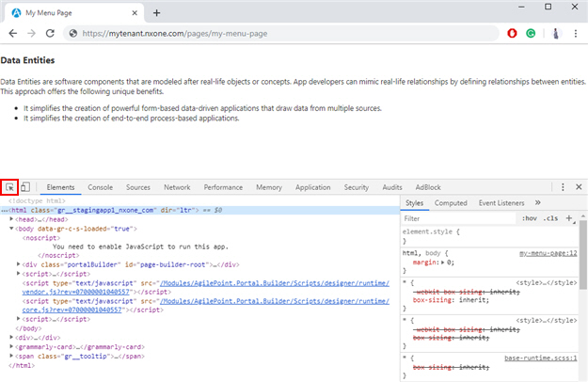
Task: Switch to the Security tab
Action: click(x=357, y=187)
